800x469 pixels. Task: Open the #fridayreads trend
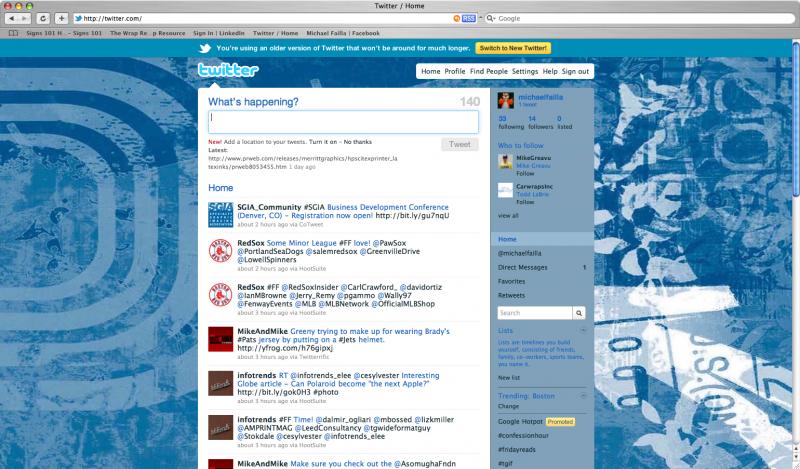point(517,450)
